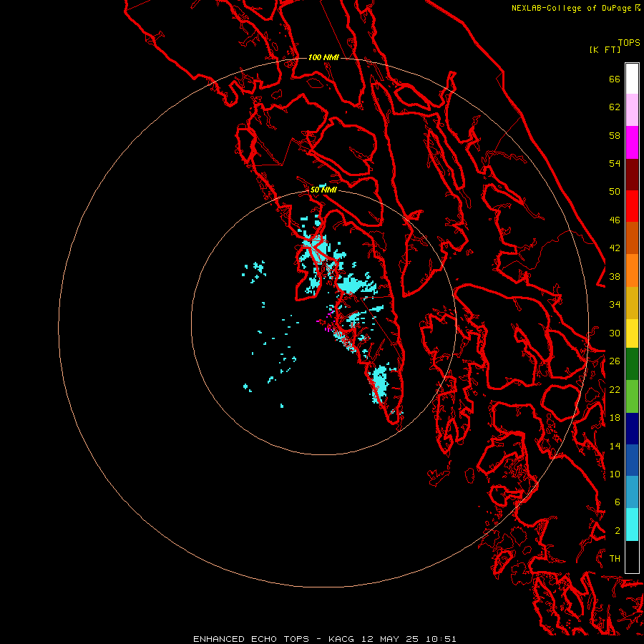Click the 30 legend value
Screen dimensions: 644x644
click(x=615, y=333)
